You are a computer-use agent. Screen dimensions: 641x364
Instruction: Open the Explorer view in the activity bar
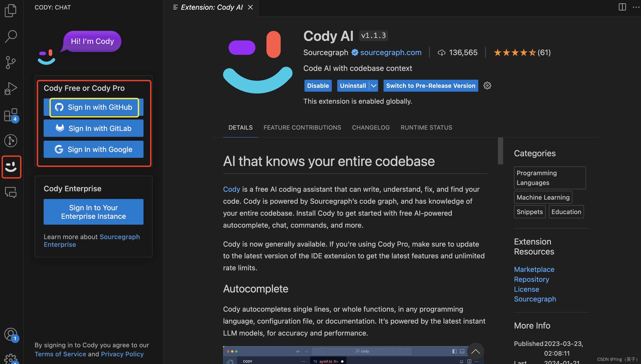pyautogui.click(x=11, y=10)
